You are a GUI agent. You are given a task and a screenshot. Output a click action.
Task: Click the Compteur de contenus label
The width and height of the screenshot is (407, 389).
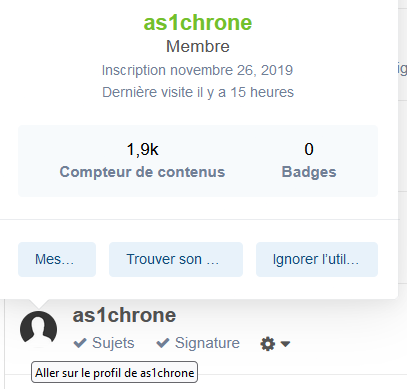(x=142, y=172)
